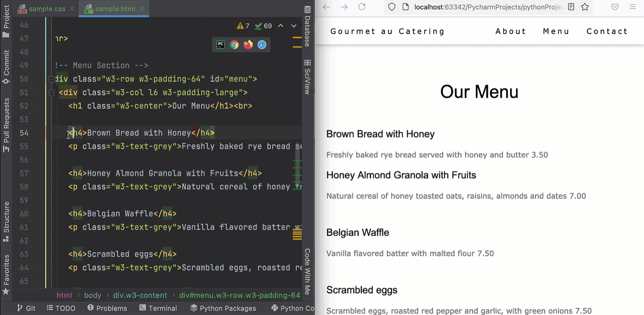Jump to next highlighted error arrow

pyautogui.click(x=294, y=26)
